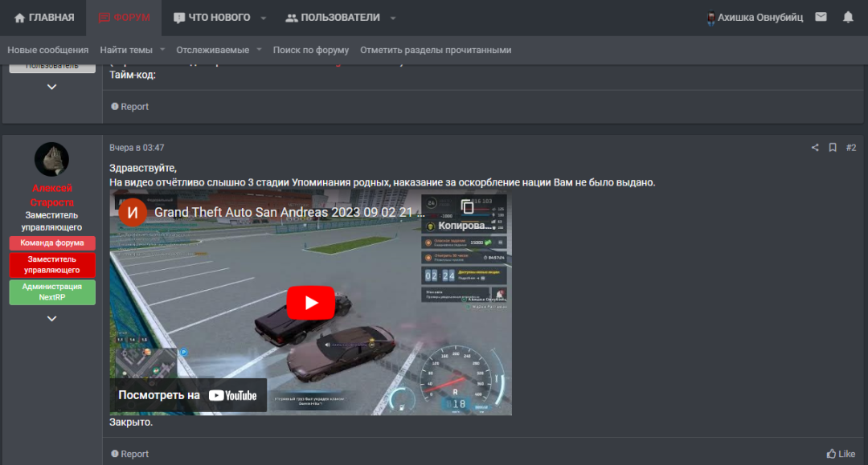Report the upper post with Тайм-код
The image size is (868, 465).
[129, 106]
